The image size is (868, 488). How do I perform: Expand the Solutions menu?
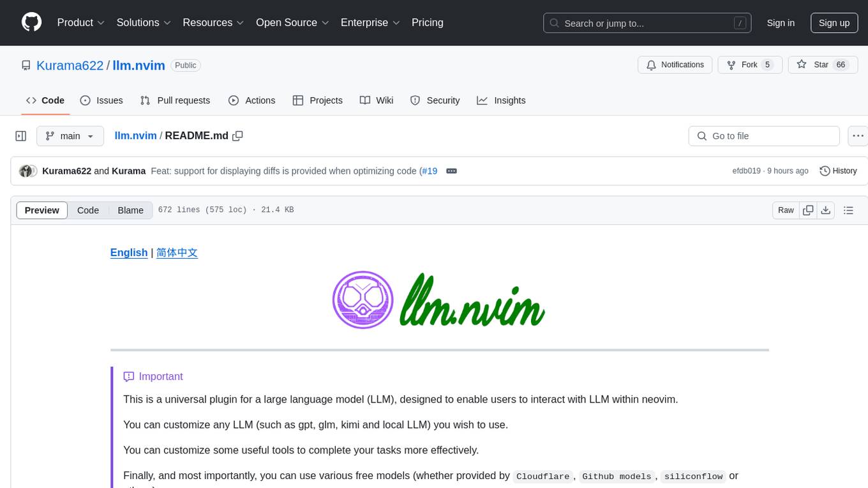(x=144, y=22)
